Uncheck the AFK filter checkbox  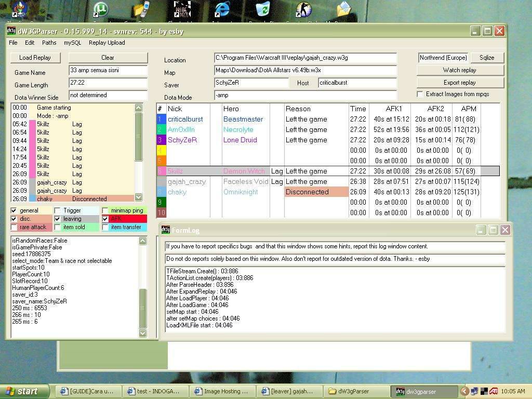click(x=105, y=219)
